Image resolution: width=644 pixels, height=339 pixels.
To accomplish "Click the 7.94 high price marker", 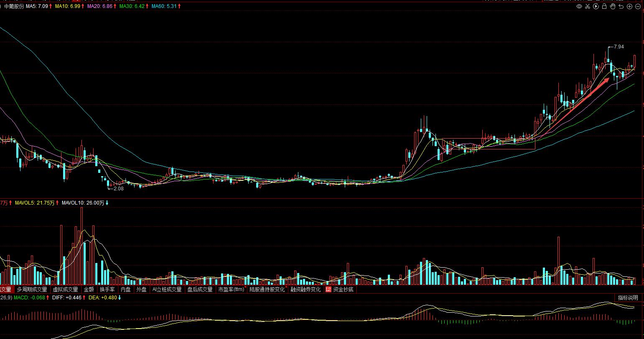I will (619, 47).
